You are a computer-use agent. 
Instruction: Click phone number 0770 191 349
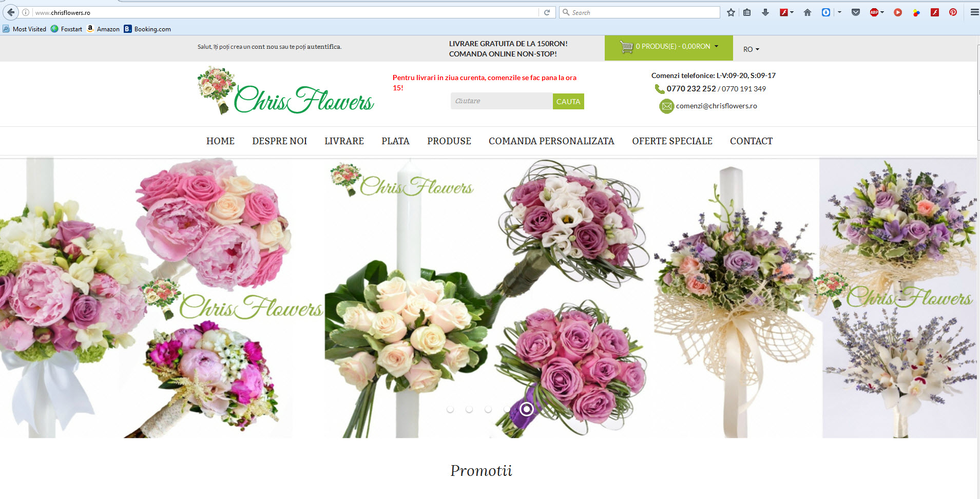click(743, 89)
